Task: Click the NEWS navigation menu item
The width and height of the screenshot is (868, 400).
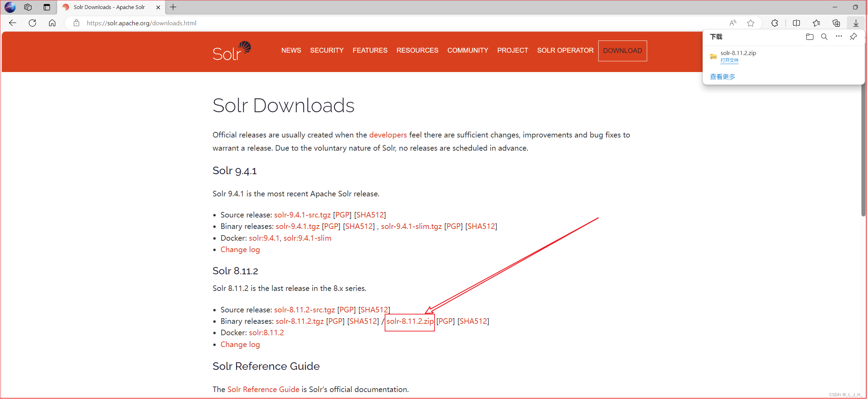Action: click(290, 51)
